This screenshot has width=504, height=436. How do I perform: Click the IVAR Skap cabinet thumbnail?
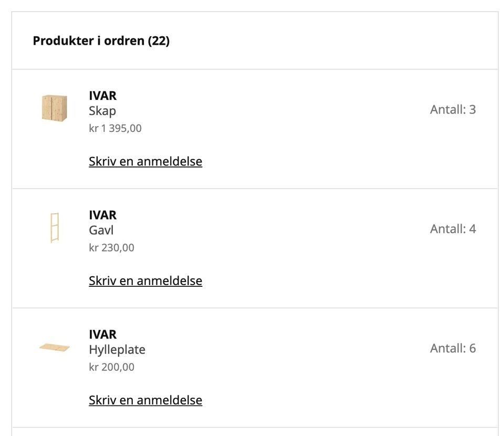tap(55, 108)
